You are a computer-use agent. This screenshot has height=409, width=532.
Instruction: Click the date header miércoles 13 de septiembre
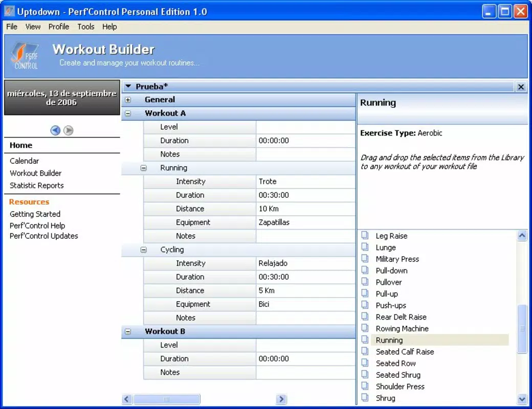click(x=62, y=98)
